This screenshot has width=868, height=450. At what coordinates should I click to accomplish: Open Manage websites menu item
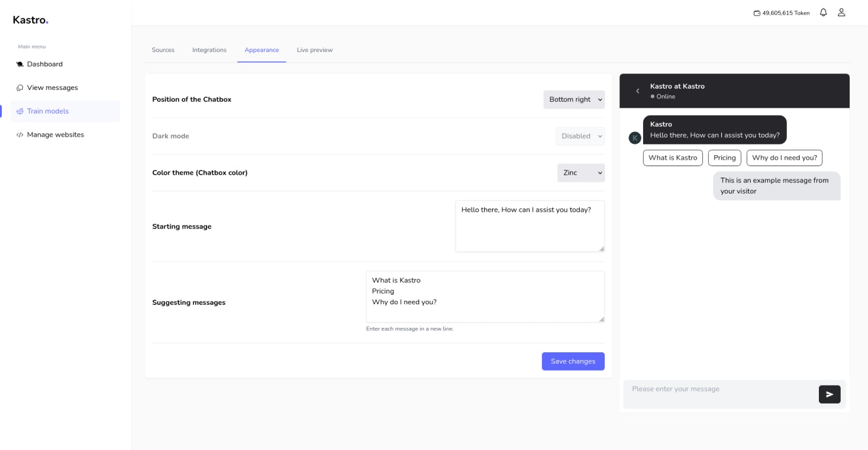click(x=65, y=135)
